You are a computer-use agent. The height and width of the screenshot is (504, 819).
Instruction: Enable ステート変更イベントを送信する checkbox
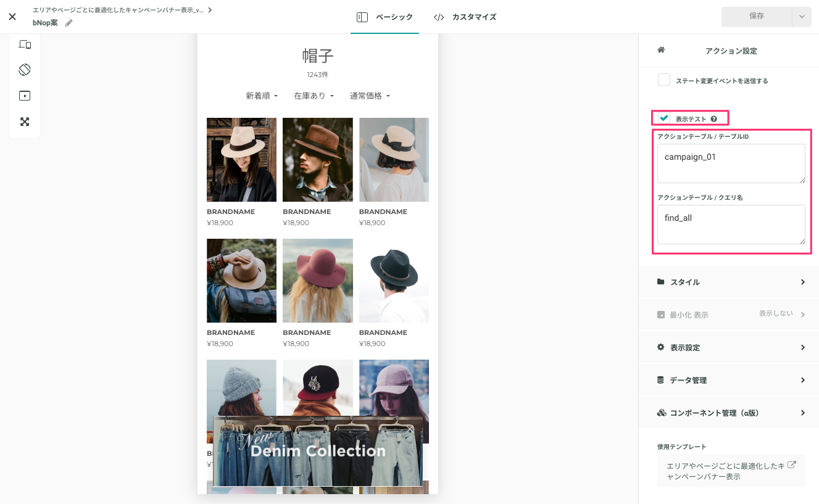pyautogui.click(x=664, y=80)
